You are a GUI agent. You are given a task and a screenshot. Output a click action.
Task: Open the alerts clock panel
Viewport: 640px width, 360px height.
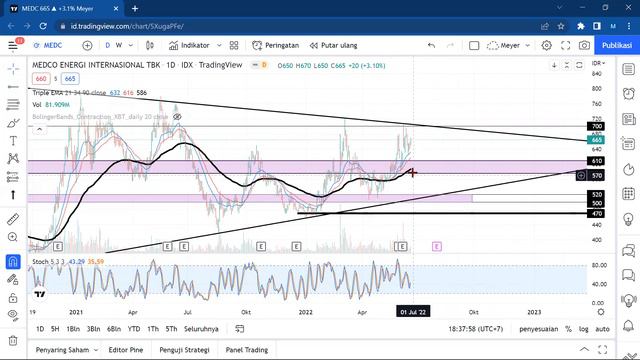click(x=629, y=93)
